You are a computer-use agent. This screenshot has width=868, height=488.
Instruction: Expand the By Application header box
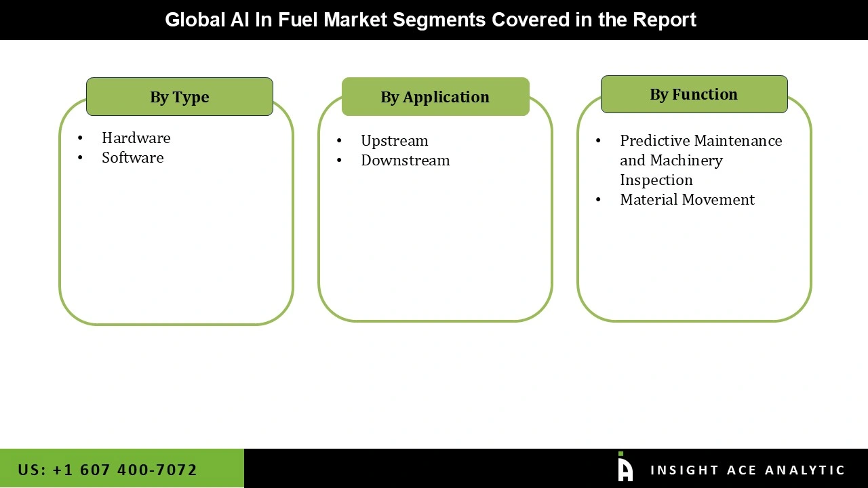point(435,97)
